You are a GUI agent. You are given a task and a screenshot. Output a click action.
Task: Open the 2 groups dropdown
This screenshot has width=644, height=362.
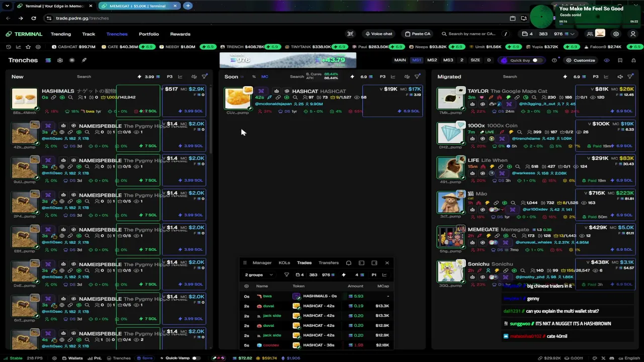(259, 275)
